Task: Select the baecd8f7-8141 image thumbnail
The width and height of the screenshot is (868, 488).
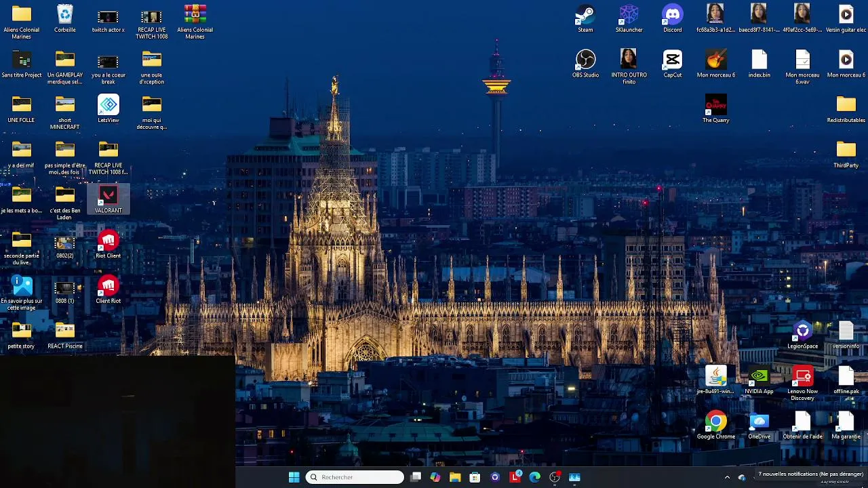Action: (x=759, y=14)
